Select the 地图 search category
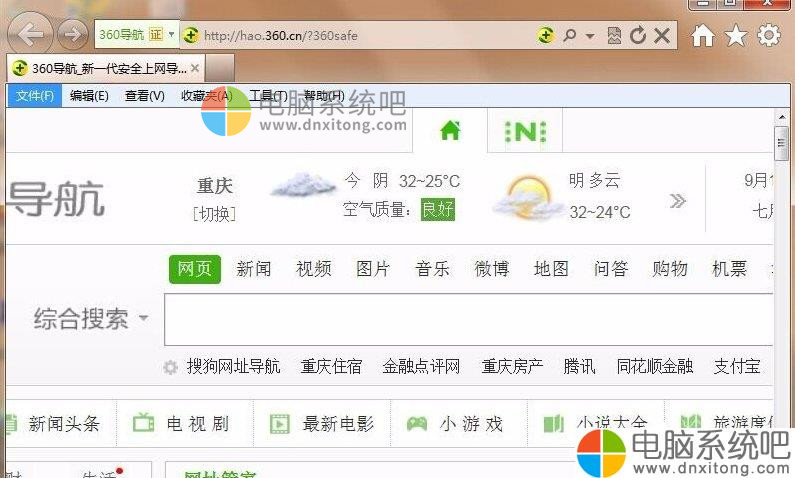The width and height of the screenshot is (795, 478). (x=551, y=269)
